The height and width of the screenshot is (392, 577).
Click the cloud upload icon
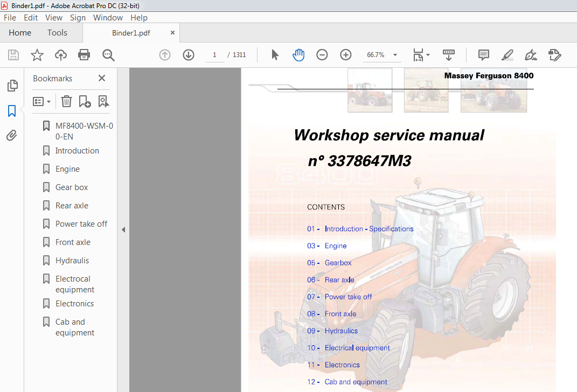tap(61, 55)
